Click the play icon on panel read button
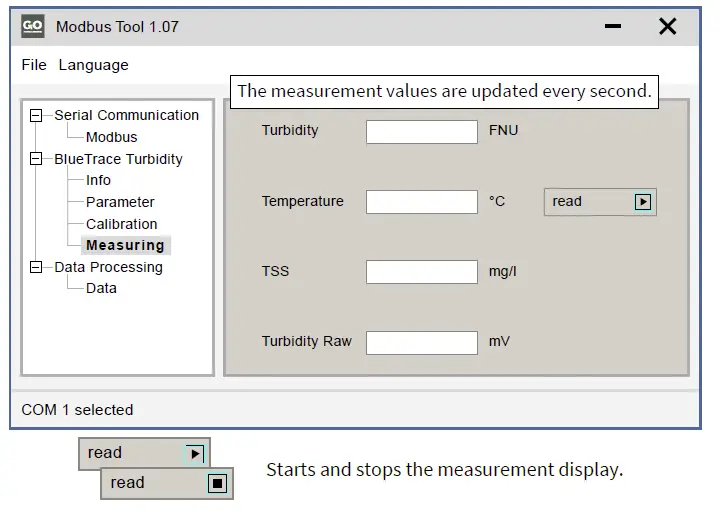Viewport: 722px width, 511px height. coord(643,202)
